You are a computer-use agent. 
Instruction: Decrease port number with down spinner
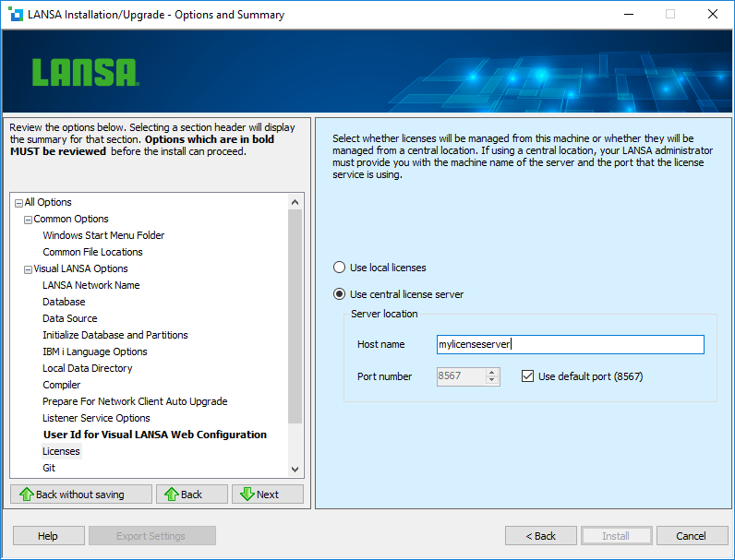(492, 380)
